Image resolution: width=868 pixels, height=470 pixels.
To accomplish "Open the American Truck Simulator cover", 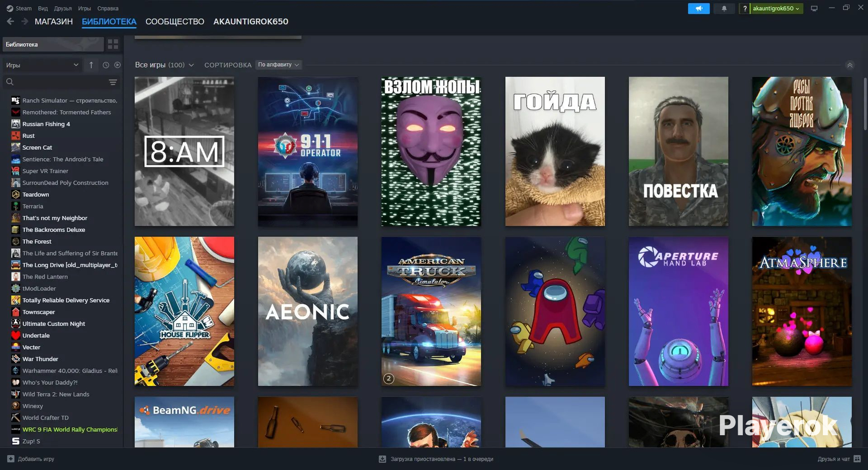I will click(x=431, y=311).
